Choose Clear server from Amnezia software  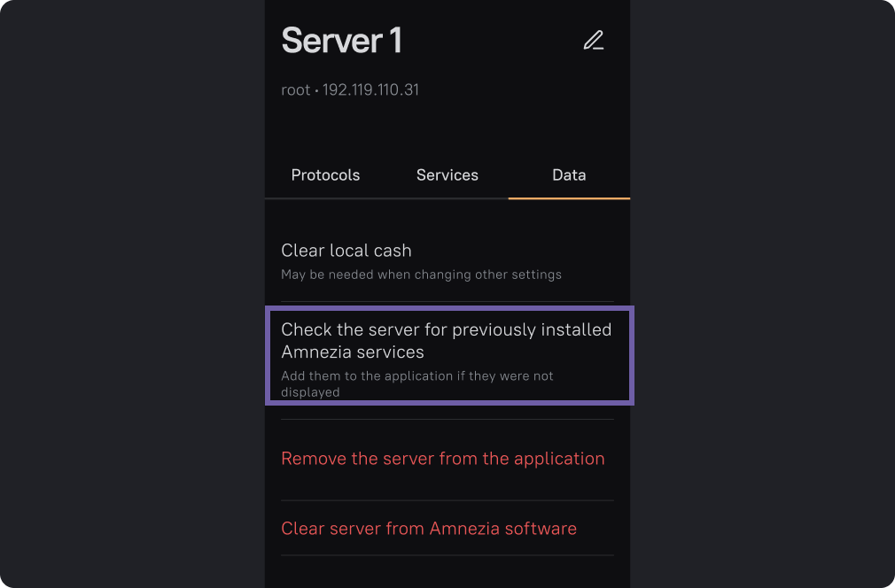point(429,529)
